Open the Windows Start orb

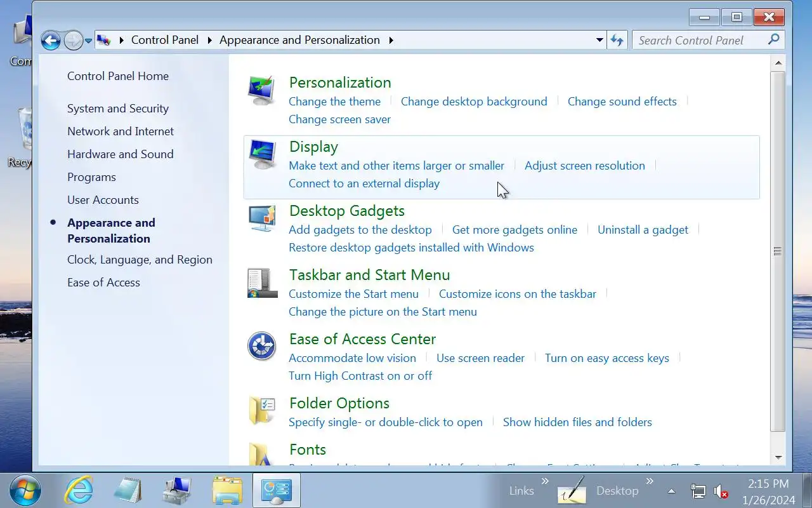click(x=25, y=490)
